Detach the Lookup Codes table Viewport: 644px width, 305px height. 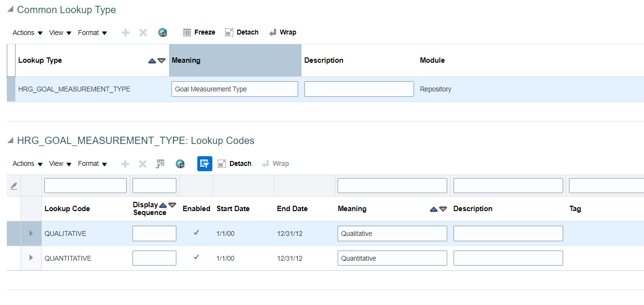(x=222, y=163)
